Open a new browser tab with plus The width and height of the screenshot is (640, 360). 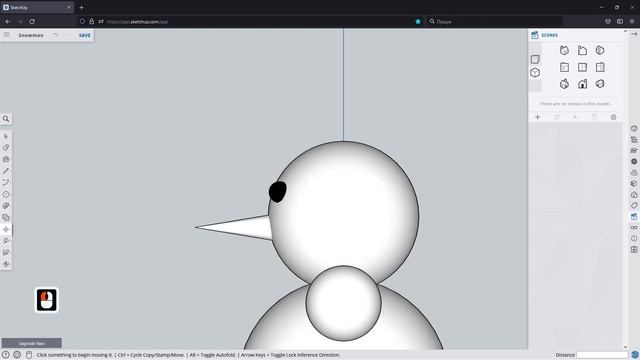click(x=82, y=7)
